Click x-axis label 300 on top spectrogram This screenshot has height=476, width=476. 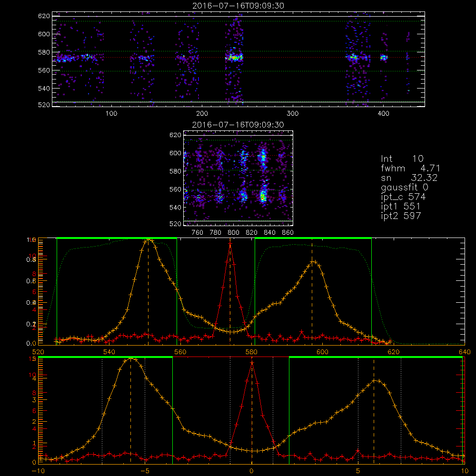pyautogui.click(x=293, y=114)
